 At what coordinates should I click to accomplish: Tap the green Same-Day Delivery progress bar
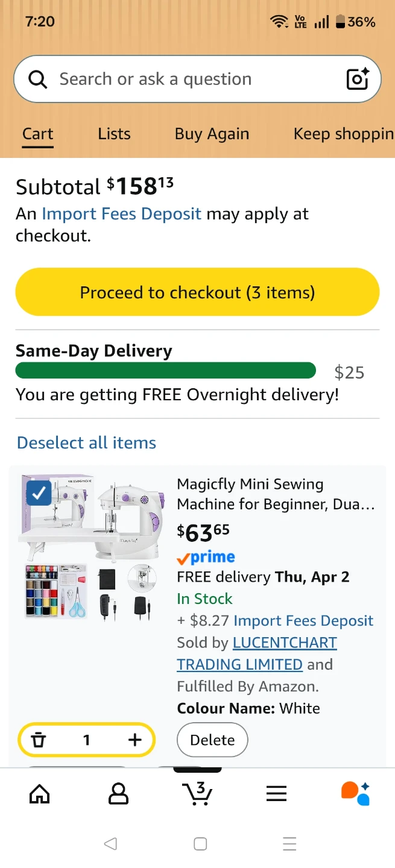165,370
